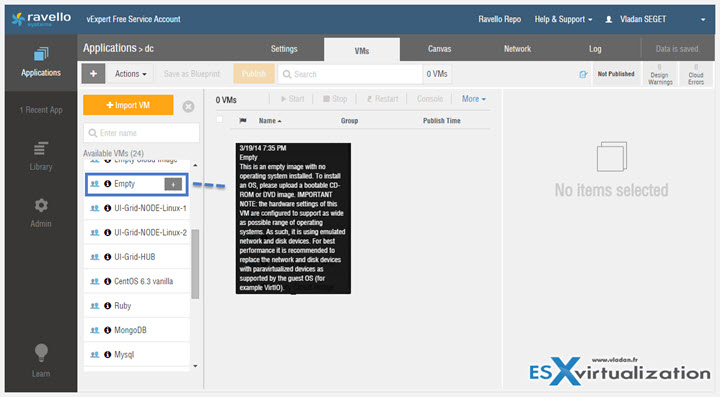Click the info icon on MongoDB

(x=107, y=330)
